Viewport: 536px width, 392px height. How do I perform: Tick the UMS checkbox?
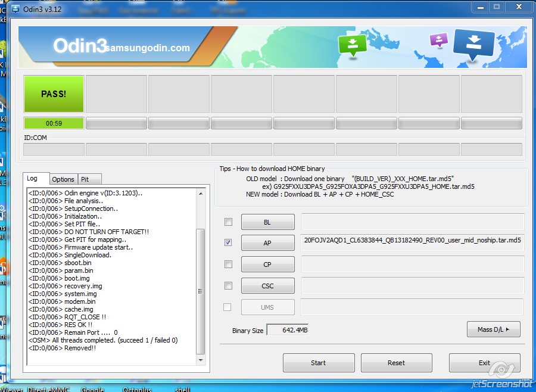click(x=227, y=307)
